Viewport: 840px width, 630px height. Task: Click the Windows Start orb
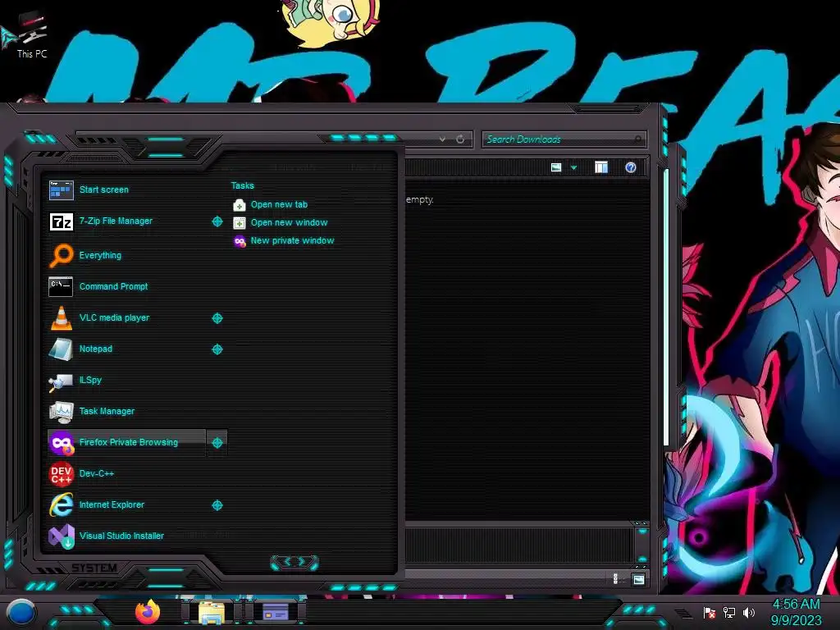[21, 612]
